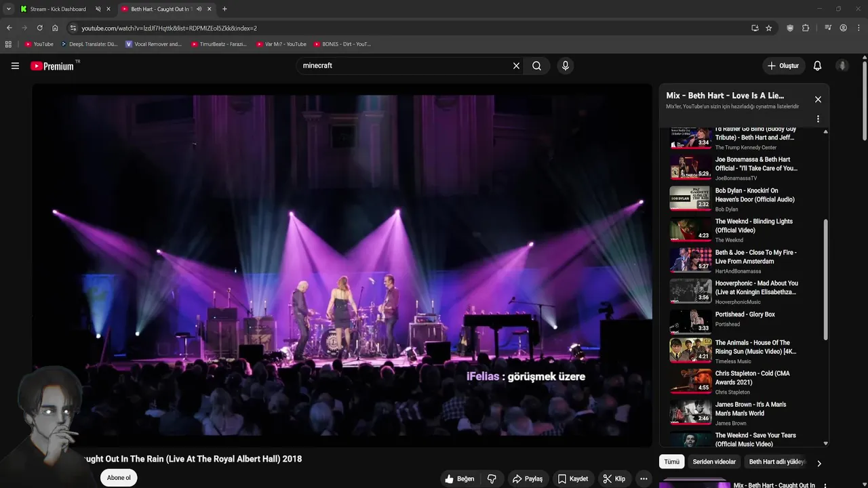868x488 pixels.
Task: Expand the tab search dropdown arrow
Action: 8,9
